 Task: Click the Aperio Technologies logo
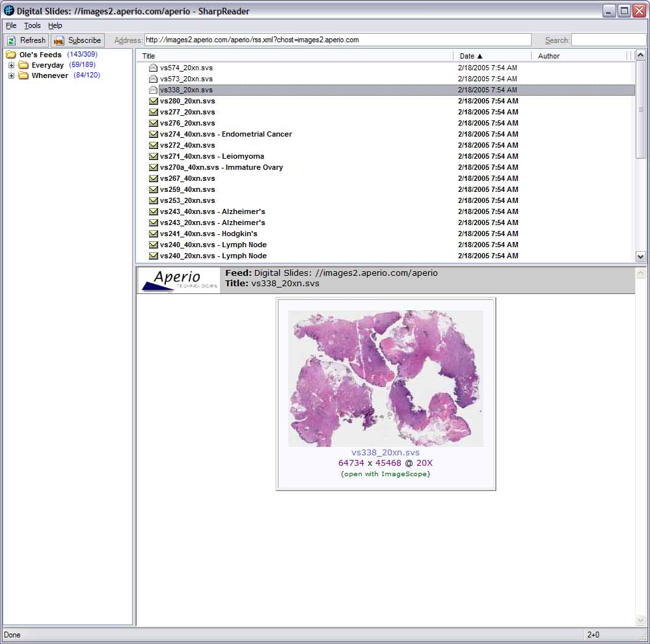tap(179, 280)
